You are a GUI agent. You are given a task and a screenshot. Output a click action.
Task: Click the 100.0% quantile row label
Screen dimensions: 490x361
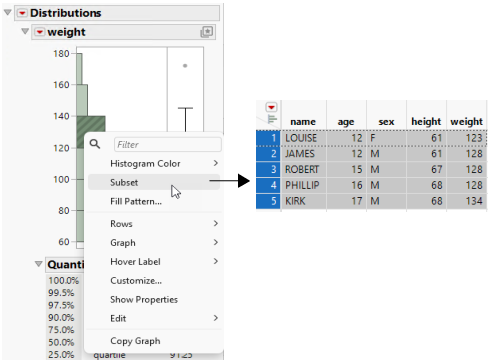click(x=63, y=281)
